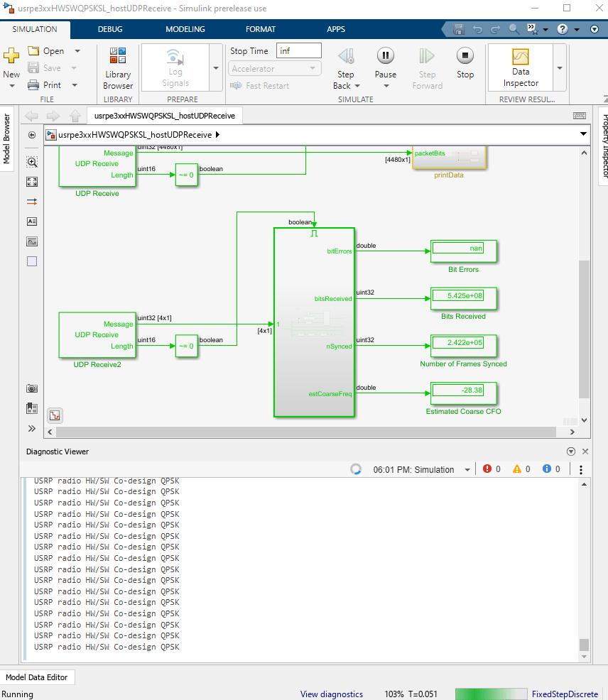This screenshot has width=608, height=700.
Task: Expand the Simulation diagnostics time dropdown
Action: 467,469
